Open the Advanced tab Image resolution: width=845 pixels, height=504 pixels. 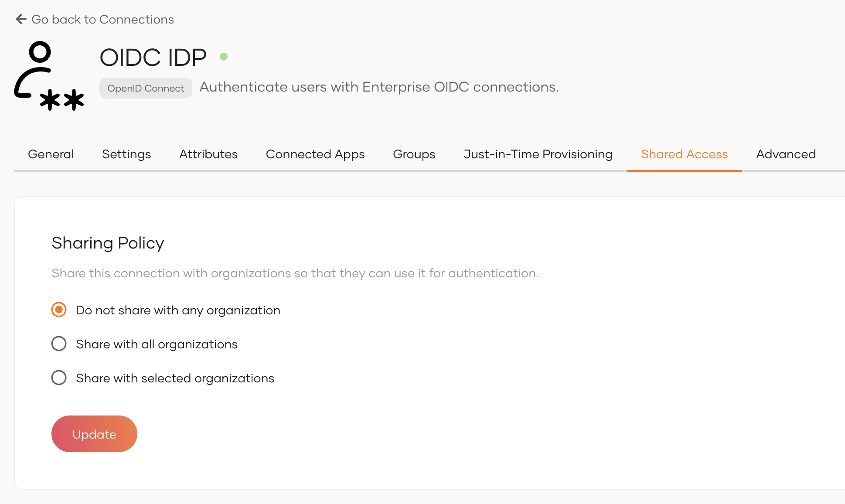click(786, 154)
